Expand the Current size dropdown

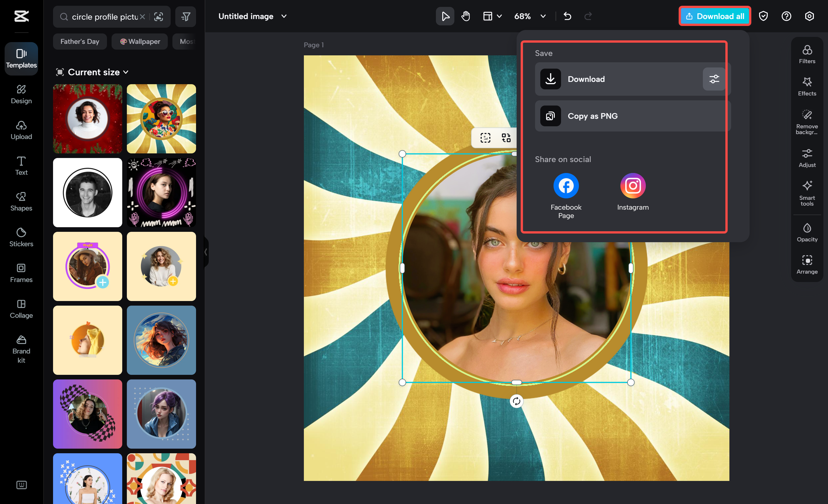(93, 72)
